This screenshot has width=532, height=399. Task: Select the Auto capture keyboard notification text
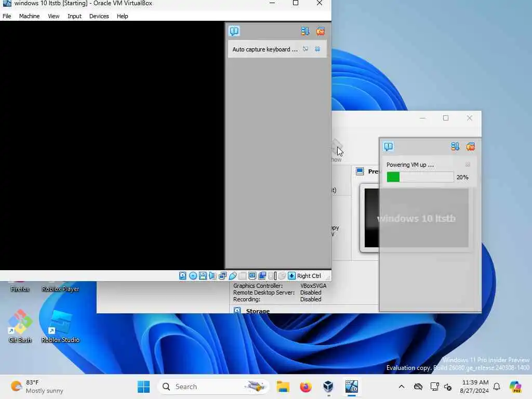(265, 49)
